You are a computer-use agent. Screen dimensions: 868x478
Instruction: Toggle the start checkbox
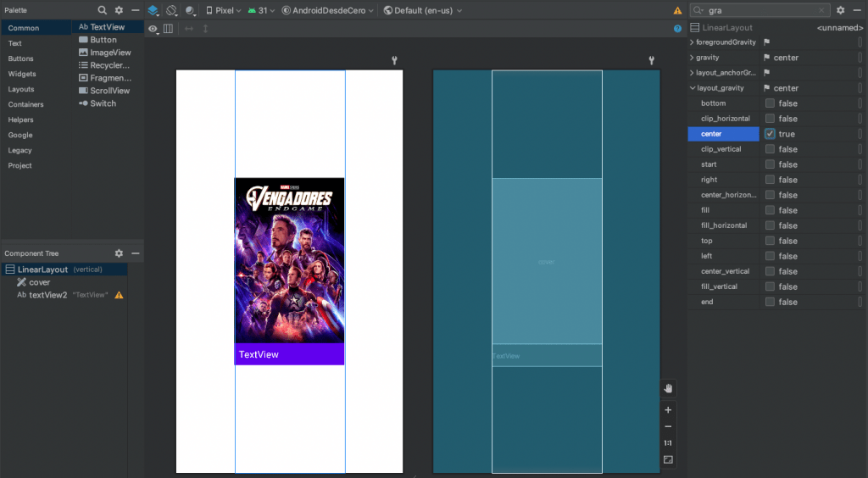point(770,164)
